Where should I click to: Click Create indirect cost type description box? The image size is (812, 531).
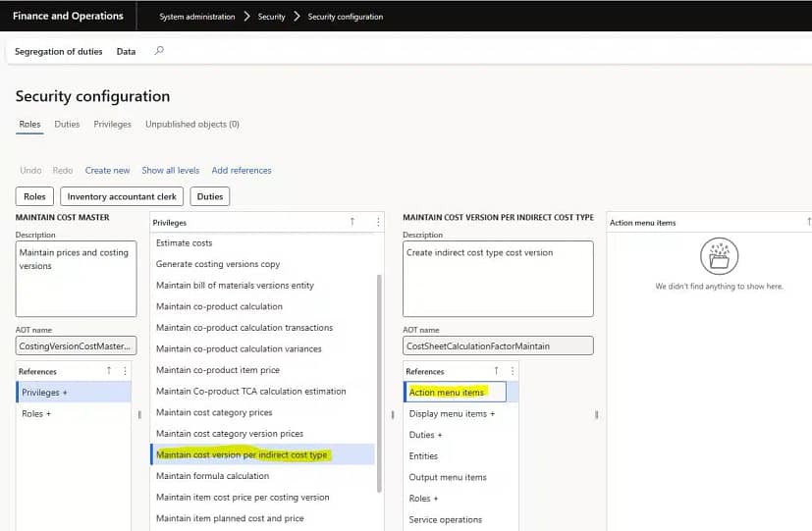coord(498,279)
